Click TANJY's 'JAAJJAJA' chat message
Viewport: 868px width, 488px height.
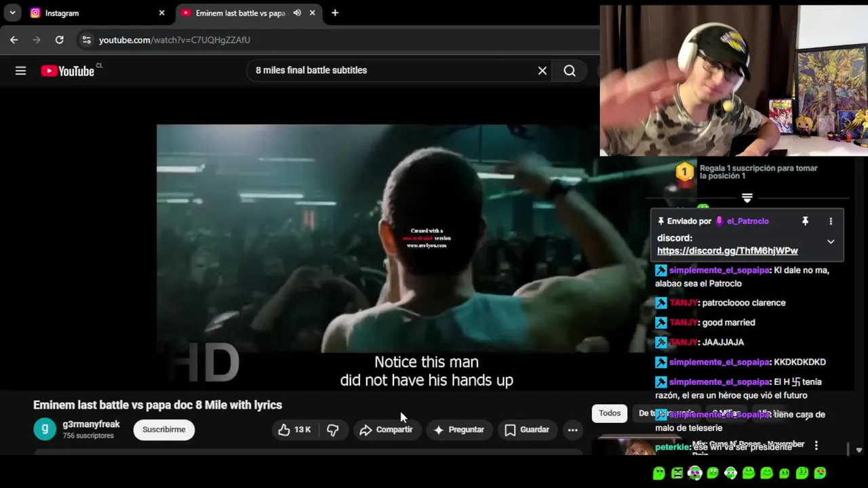pos(723,342)
